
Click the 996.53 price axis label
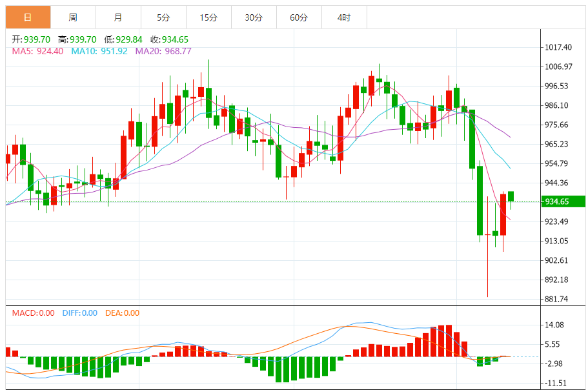[556, 86]
